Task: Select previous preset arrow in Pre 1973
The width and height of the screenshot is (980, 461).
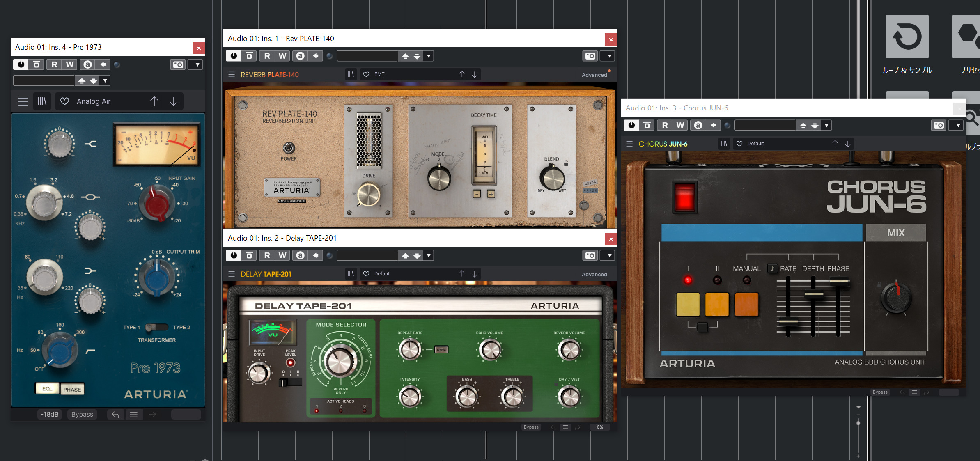Action: (x=154, y=101)
